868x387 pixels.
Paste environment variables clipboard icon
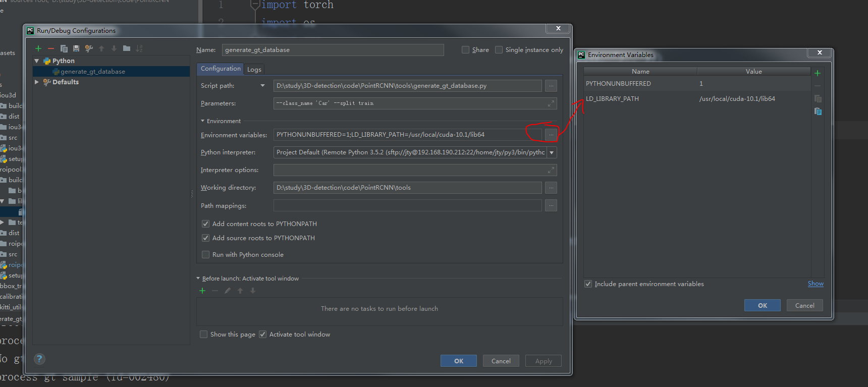[x=818, y=111]
